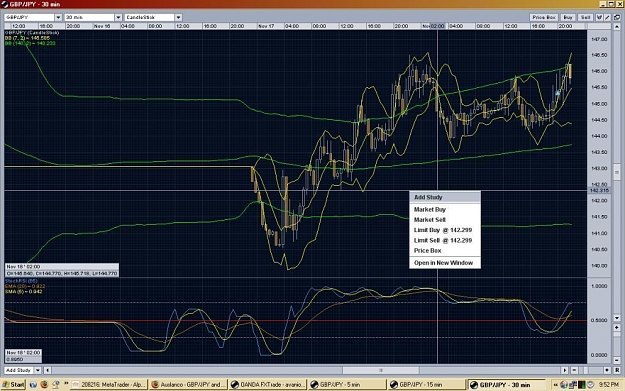625x391 pixels.
Task: Click the Nov 16 date label on time axis
Action: (102, 26)
